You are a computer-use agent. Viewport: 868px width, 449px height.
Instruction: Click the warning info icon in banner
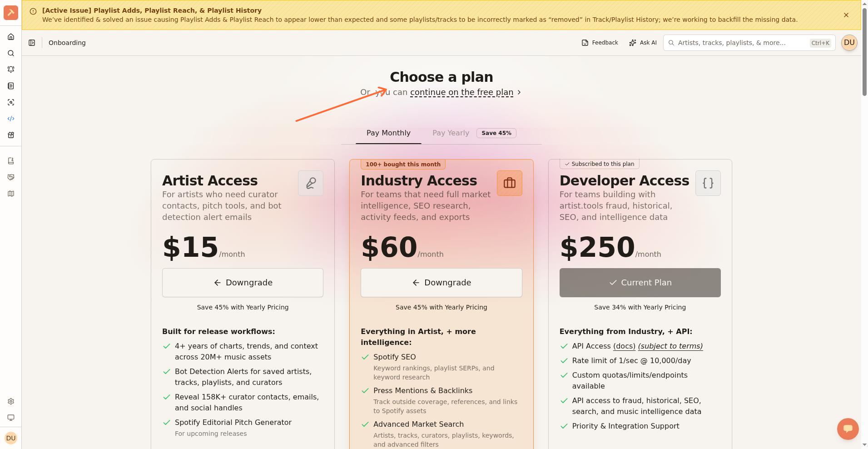[x=33, y=11]
